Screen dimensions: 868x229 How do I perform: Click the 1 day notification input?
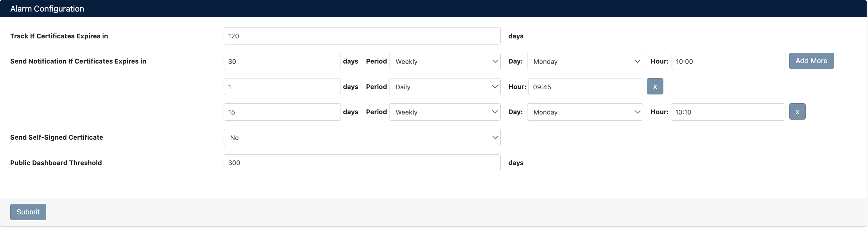(282, 87)
